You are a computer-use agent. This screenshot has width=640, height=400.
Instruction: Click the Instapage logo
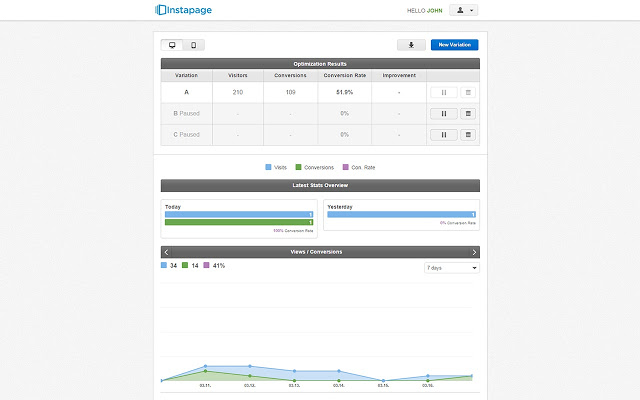[x=183, y=10]
